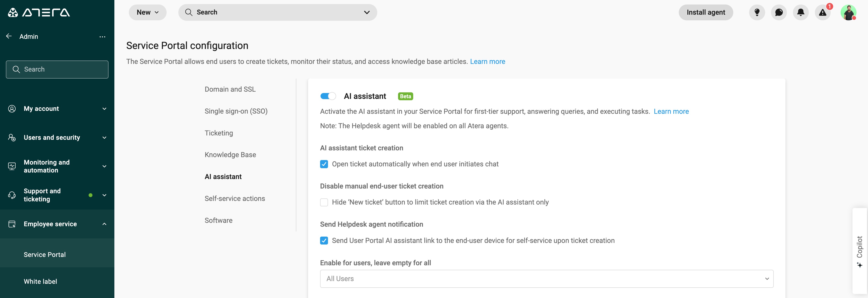Click the My account person icon
Screen dimensions: 868x298
coord(12,109)
